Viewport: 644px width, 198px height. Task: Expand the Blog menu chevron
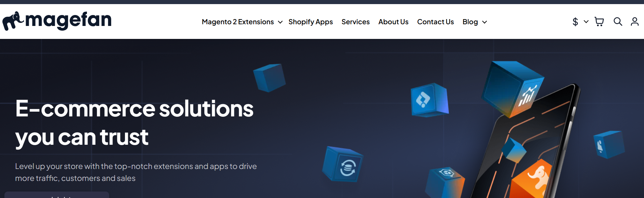[485, 22]
